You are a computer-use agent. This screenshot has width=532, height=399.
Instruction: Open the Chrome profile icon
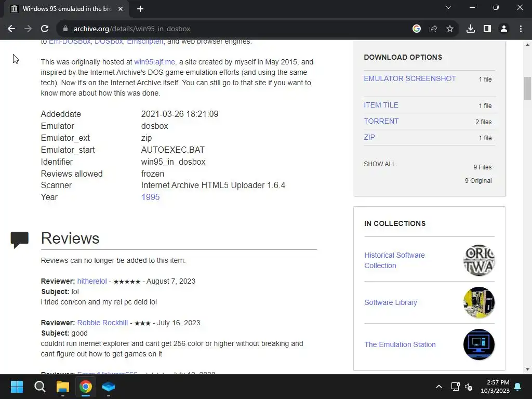[504, 29]
